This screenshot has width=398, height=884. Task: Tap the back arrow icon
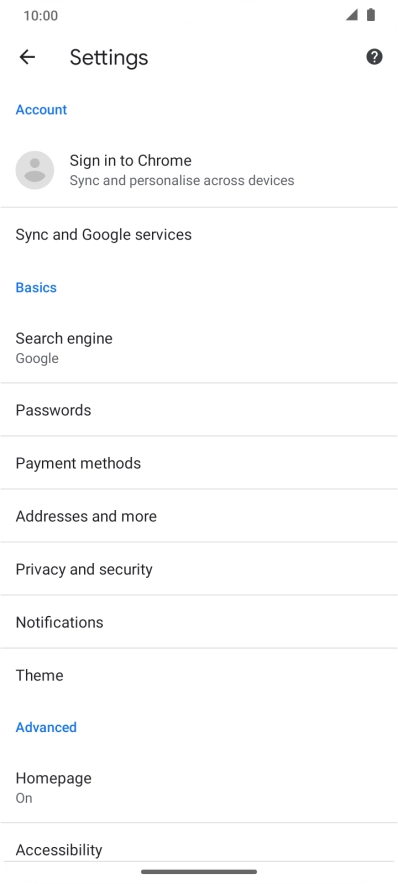click(x=27, y=57)
